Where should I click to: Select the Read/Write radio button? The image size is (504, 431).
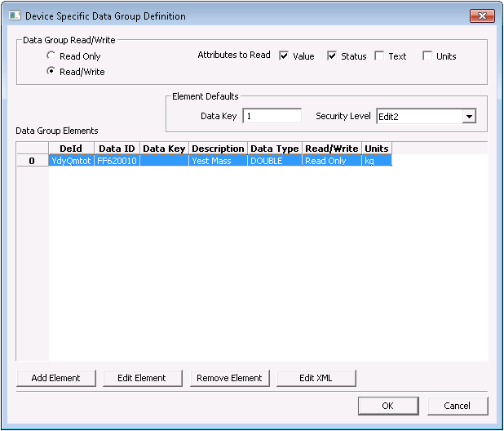(x=51, y=71)
